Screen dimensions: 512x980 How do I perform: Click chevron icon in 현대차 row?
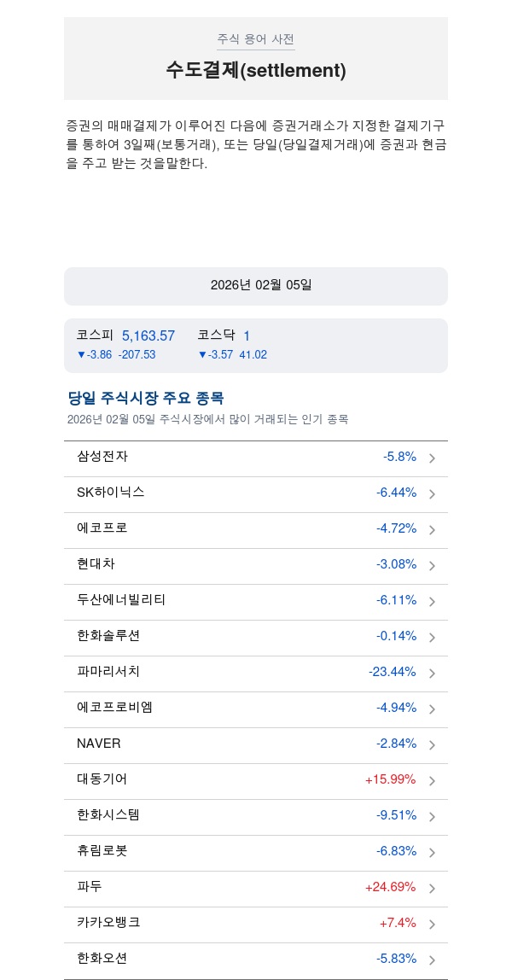click(432, 566)
